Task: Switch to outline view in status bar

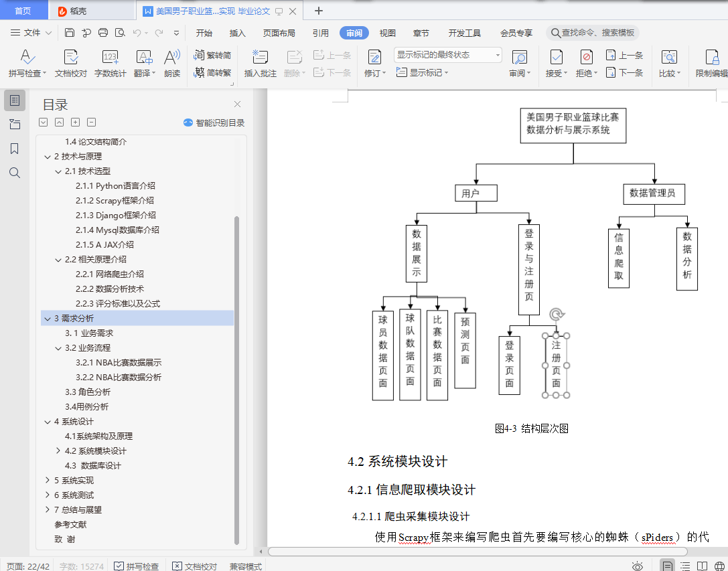Action: click(685, 566)
